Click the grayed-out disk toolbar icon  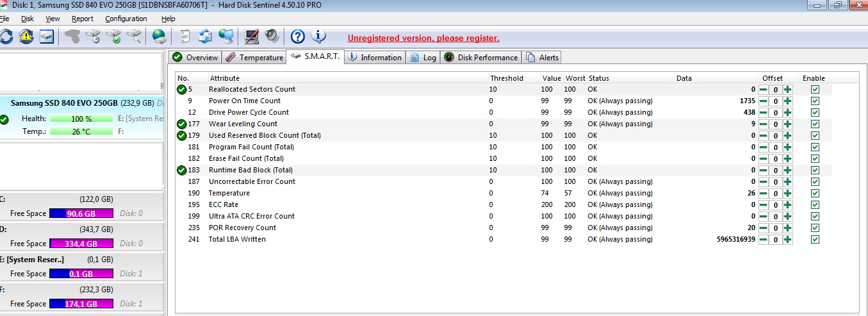pyautogui.click(x=72, y=37)
